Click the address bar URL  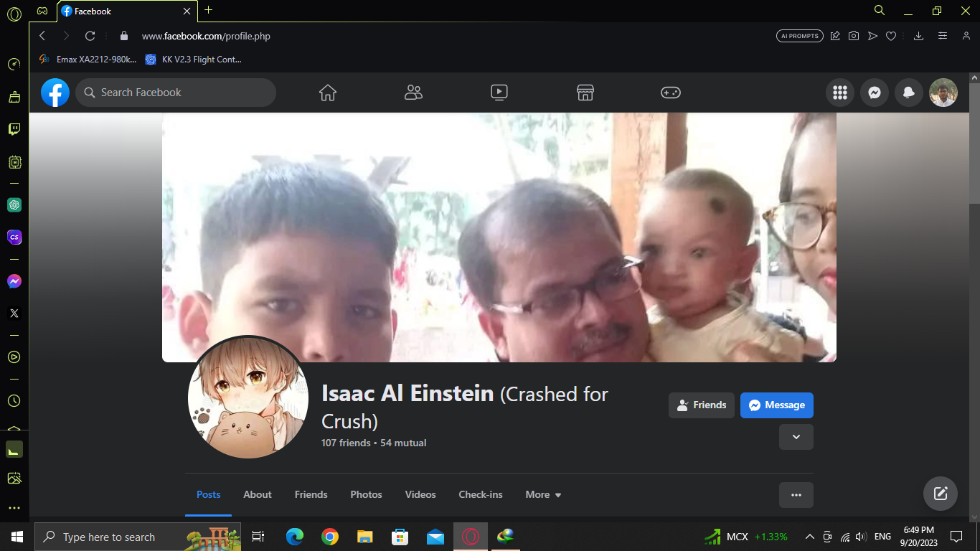pos(206,36)
